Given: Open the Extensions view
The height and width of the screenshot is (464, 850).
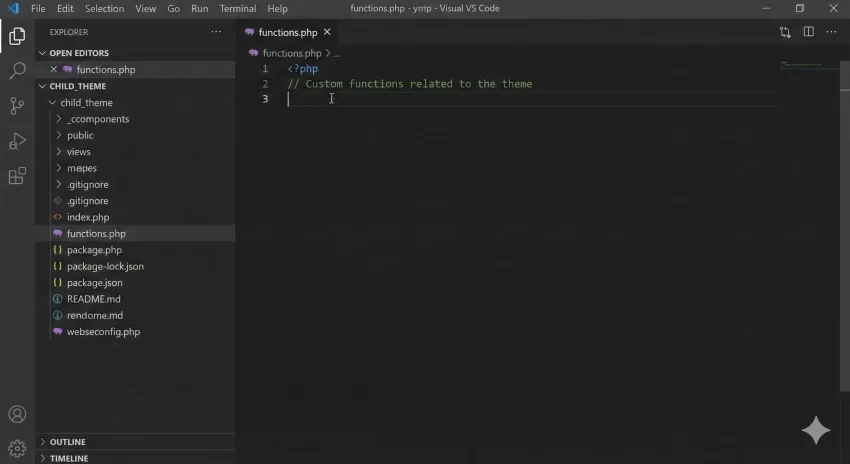Looking at the screenshot, I should click(17, 176).
